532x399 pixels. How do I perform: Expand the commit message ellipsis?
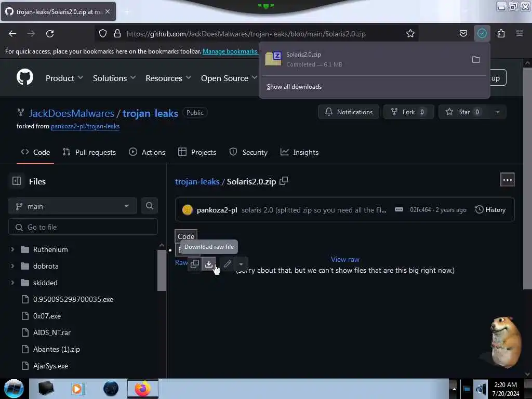[x=399, y=210]
